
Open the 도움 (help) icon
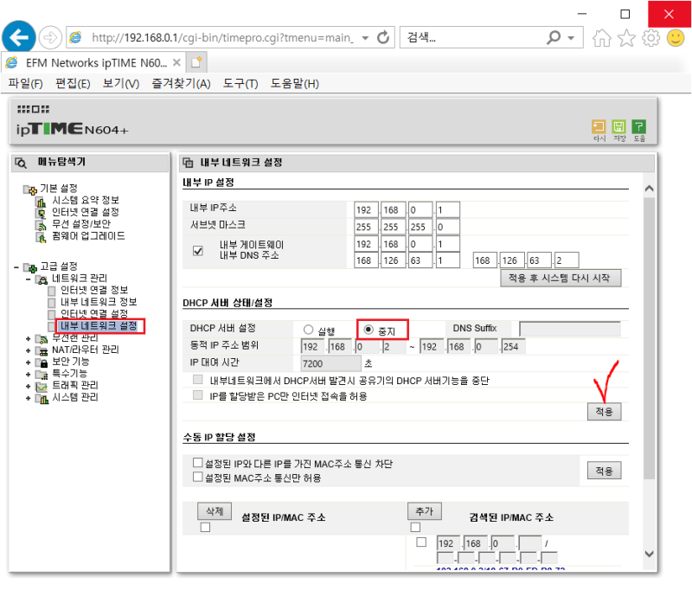[x=640, y=128]
